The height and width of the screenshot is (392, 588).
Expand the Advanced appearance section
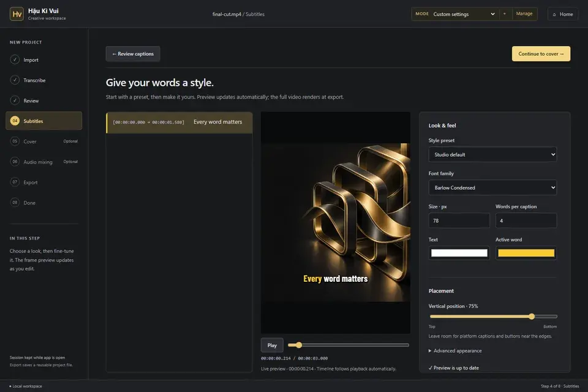coord(455,351)
